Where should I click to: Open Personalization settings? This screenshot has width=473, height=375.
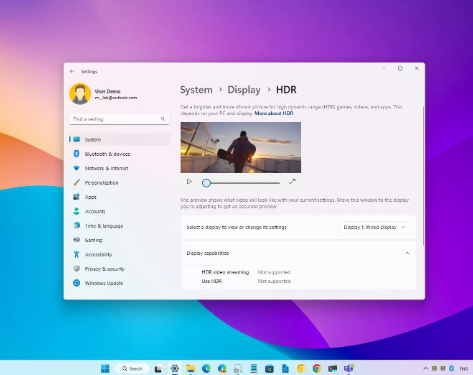point(119,183)
